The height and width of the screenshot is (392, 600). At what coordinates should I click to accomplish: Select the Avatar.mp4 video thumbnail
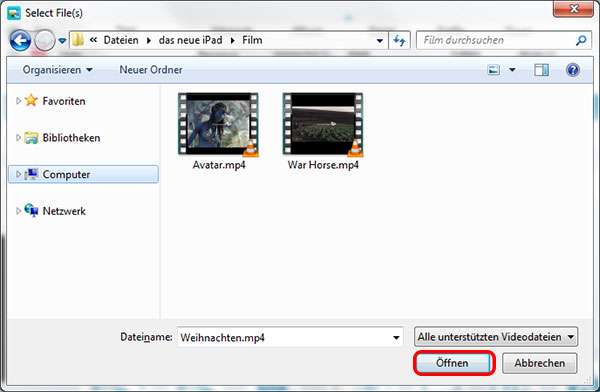[x=218, y=124]
